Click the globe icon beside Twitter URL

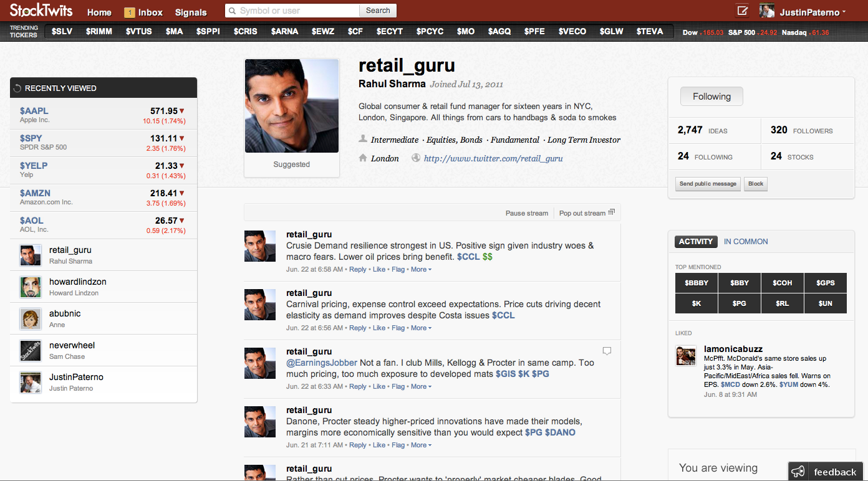(416, 158)
